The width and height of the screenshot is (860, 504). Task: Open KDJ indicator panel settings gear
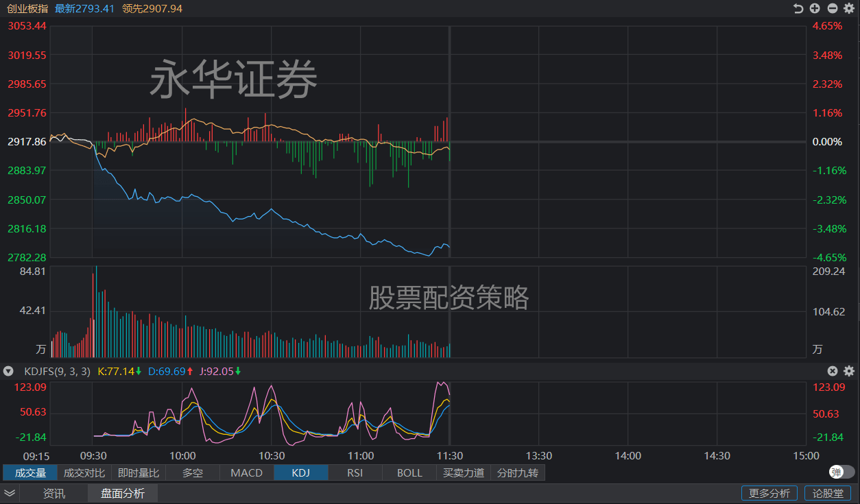[x=849, y=371]
